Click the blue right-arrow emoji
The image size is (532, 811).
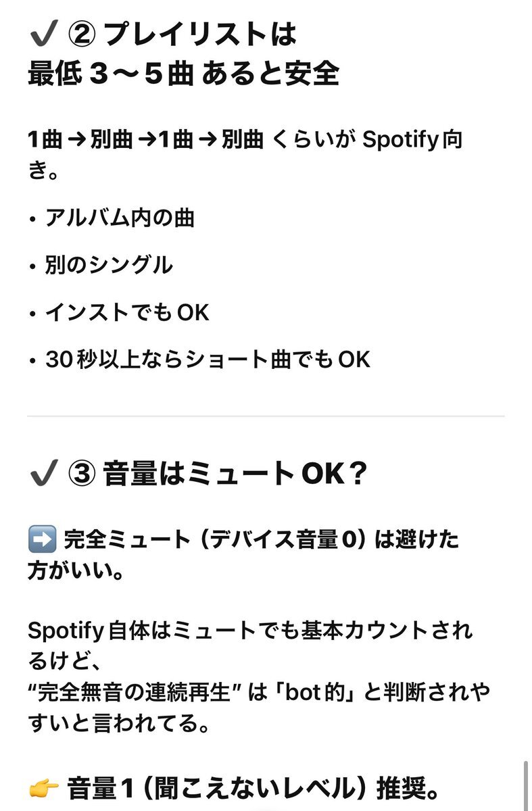tap(42, 541)
